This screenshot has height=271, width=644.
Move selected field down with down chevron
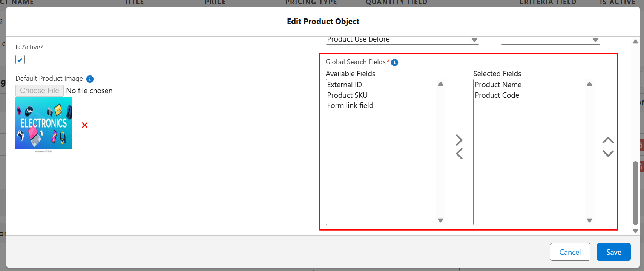click(x=608, y=153)
